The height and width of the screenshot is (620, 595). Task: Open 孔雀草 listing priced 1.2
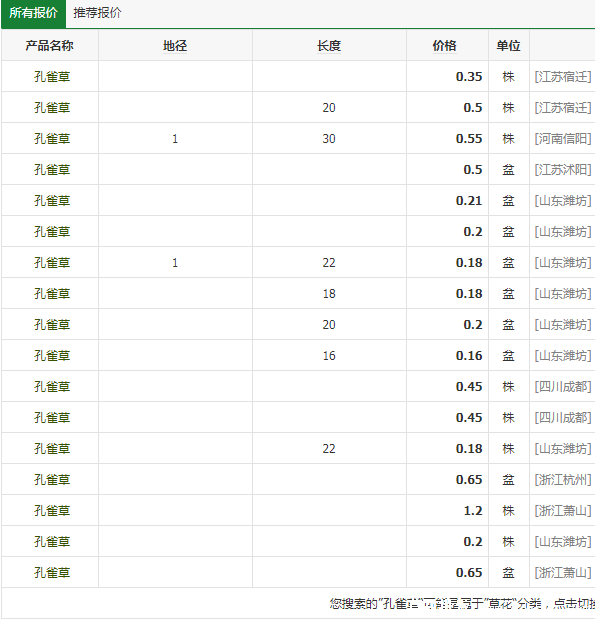tap(52, 511)
